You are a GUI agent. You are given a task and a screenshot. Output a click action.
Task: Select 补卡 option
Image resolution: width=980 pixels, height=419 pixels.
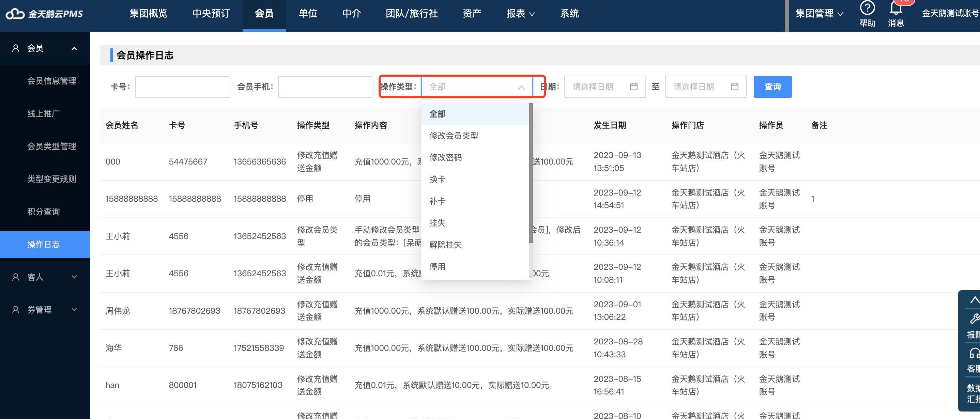[x=475, y=201]
